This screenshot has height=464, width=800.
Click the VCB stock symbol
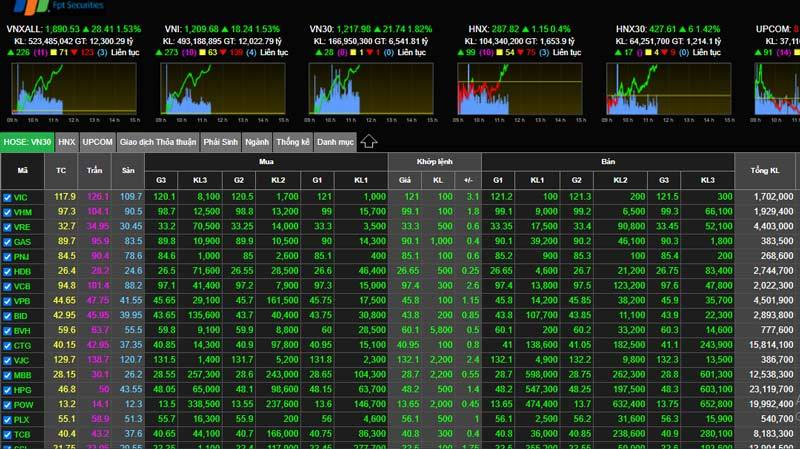(x=22, y=286)
